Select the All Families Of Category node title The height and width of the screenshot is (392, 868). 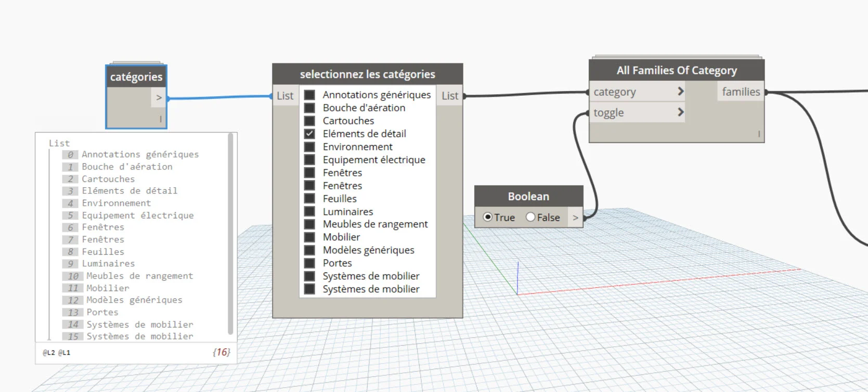coord(677,70)
